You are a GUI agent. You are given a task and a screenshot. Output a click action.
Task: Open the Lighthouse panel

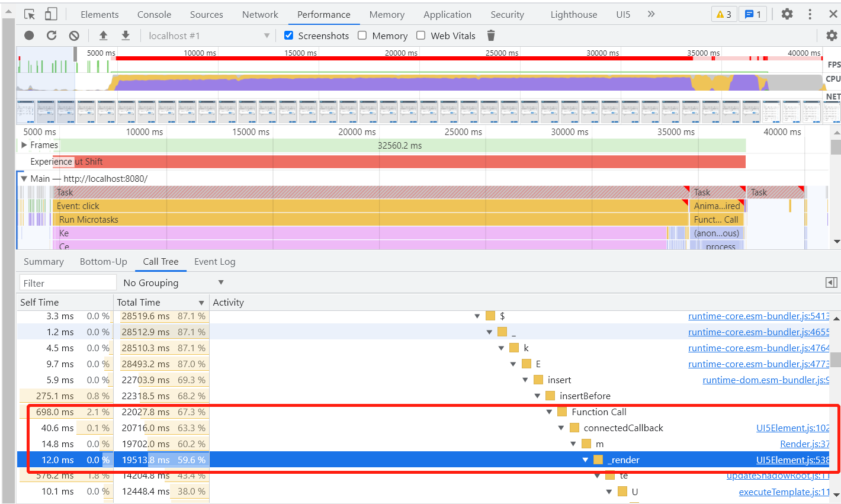(x=573, y=14)
